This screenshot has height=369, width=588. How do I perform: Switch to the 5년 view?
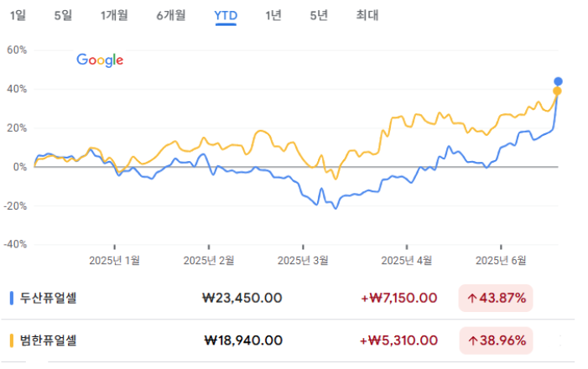(x=319, y=15)
